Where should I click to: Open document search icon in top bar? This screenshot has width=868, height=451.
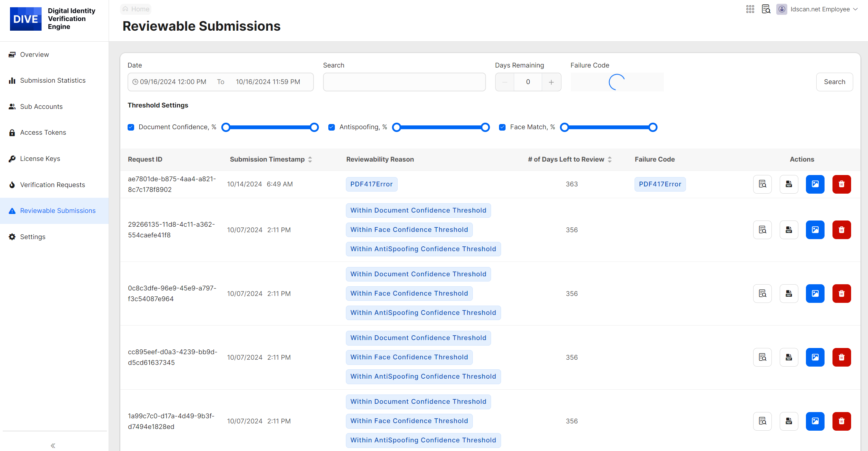click(x=766, y=9)
